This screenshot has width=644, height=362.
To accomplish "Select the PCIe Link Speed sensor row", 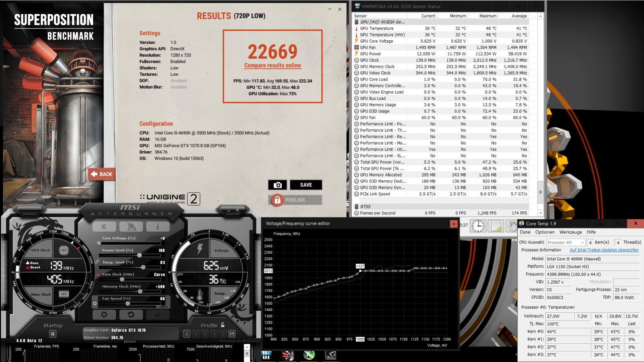I will click(x=442, y=194).
